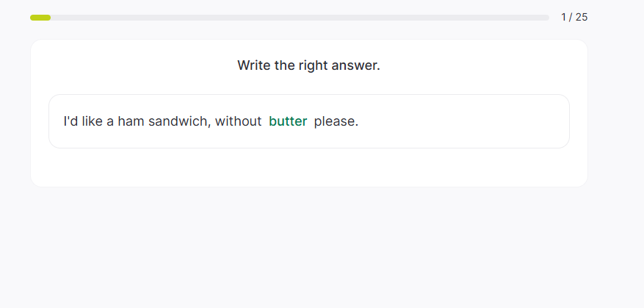Click the article "a" before "ham"
This screenshot has width=644, height=308.
pos(110,121)
